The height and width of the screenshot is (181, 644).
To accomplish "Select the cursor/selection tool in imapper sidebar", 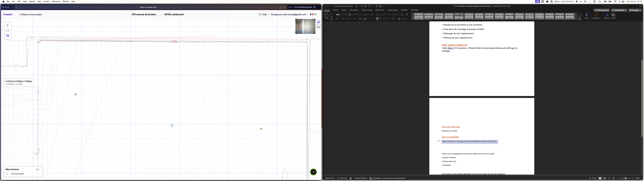I will pyautogui.click(x=8, y=25).
